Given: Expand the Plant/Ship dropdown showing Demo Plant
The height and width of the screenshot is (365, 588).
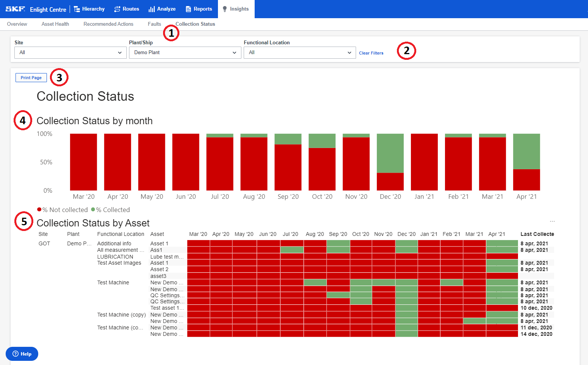Looking at the screenshot, I should 185,52.
